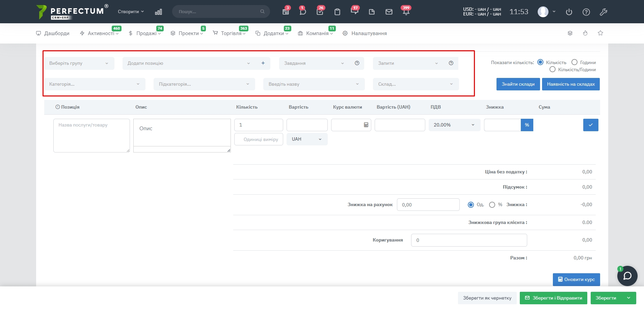Click the calculator icon in currency rate field
This screenshot has height=309, width=644.
tap(366, 125)
